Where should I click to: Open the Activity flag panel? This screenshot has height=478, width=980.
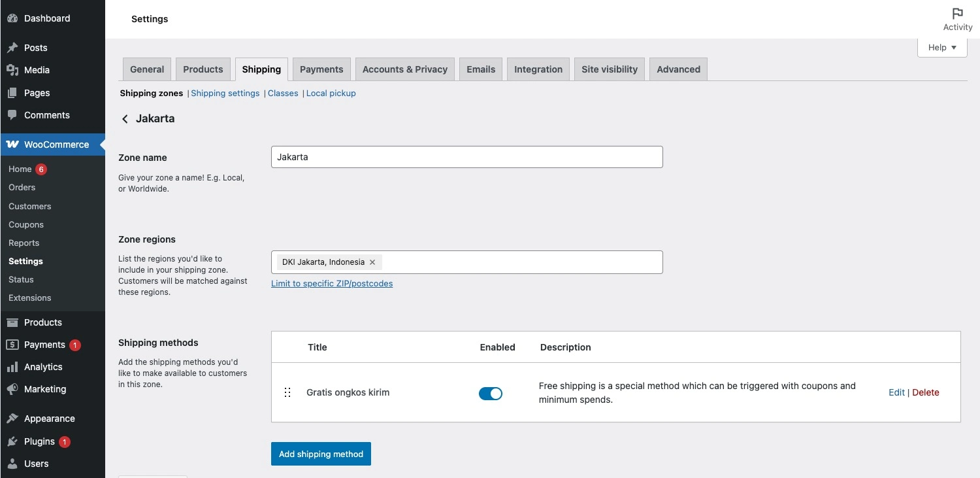tap(958, 19)
